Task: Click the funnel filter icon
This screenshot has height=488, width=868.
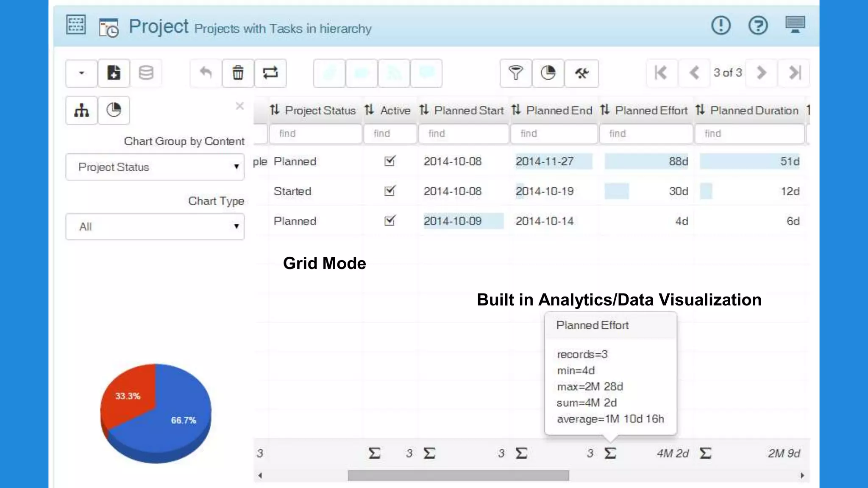Action: point(515,73)
